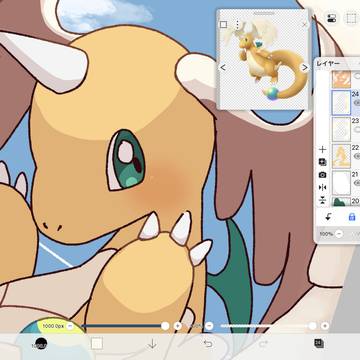Open reference window three-dot menu
This screenshot has height=360, width=360.
pyautogui.click(x=237, y=24)
